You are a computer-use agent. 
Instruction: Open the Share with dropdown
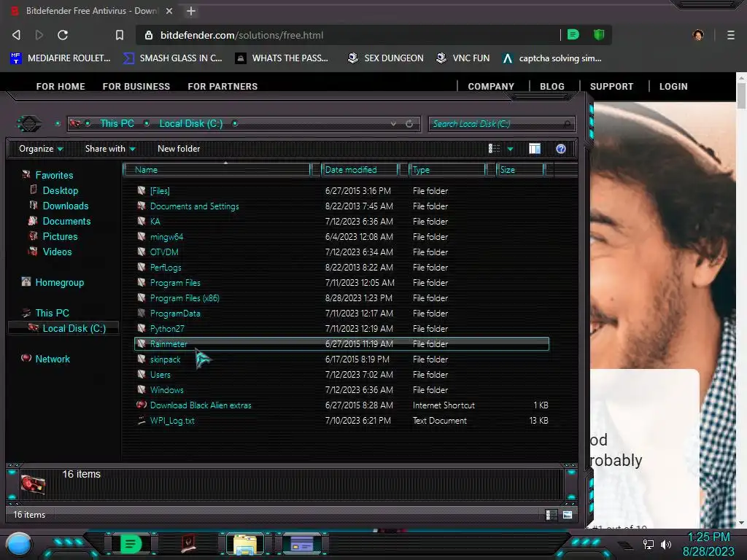tap(110, 149)
